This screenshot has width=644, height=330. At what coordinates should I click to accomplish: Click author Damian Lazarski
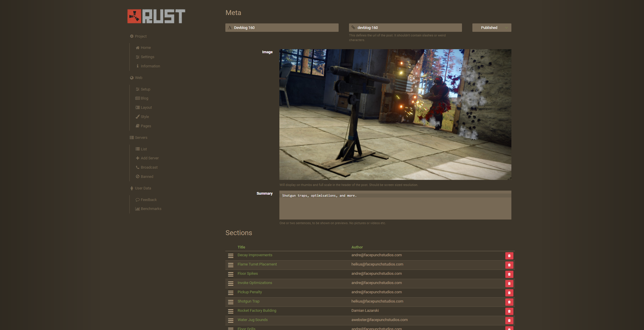(365, 311)
